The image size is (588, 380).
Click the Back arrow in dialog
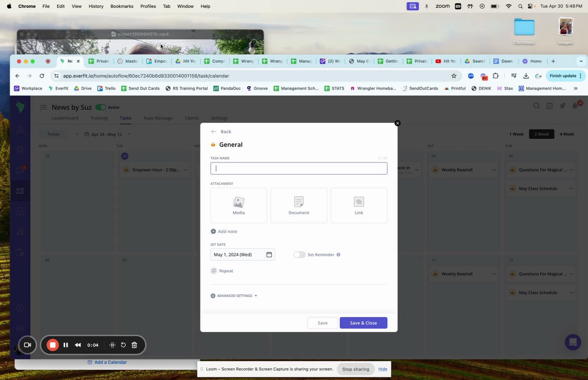pos(214,132)
